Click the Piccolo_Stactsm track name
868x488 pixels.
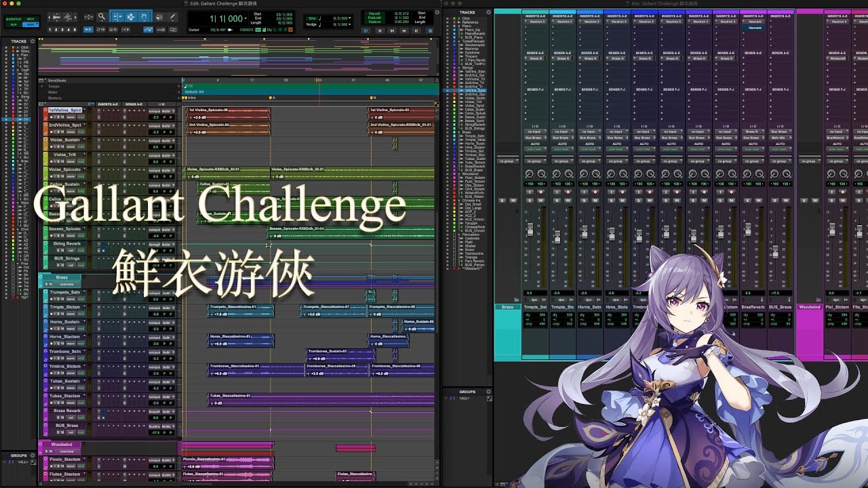pyautogui.click(x=65, y=459)
